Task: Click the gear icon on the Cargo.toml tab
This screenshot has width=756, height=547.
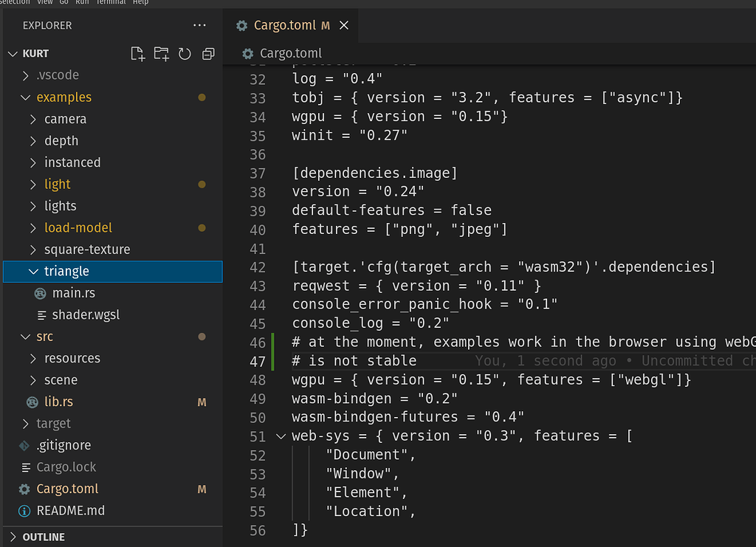Action: tap(241, 24)
